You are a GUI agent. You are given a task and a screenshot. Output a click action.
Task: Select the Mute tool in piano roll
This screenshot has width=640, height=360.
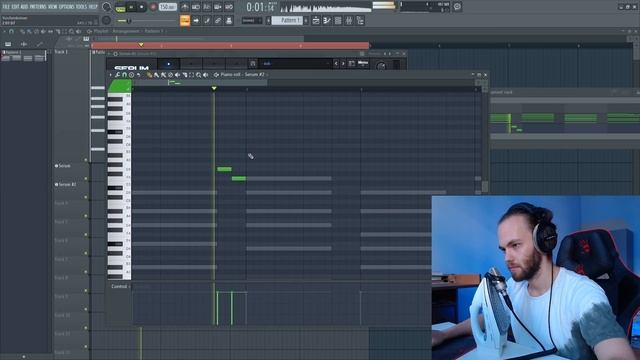[x=177, y=75]
